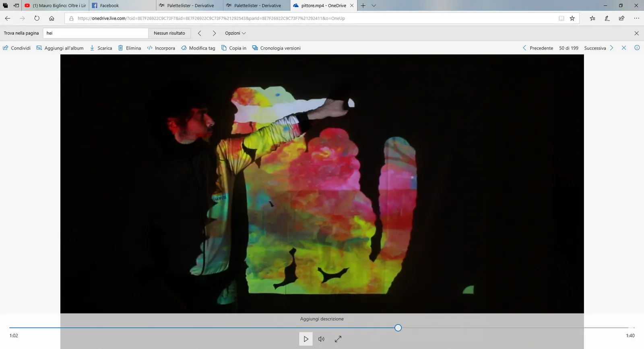Click Aggiungi descrizione below the video
Image resolution: width=644 pixels, height=349 pixels.
322,319
